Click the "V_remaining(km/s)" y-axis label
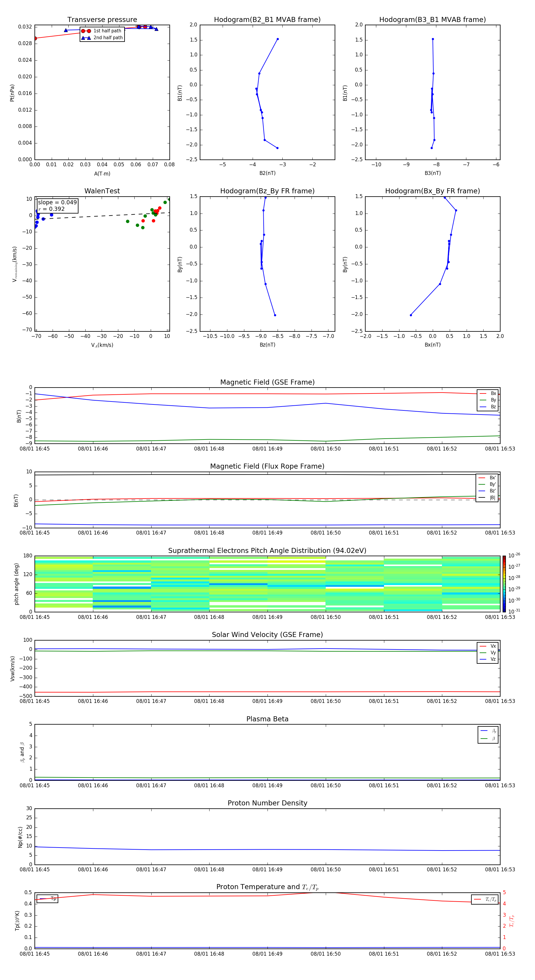 coord(15,264)
